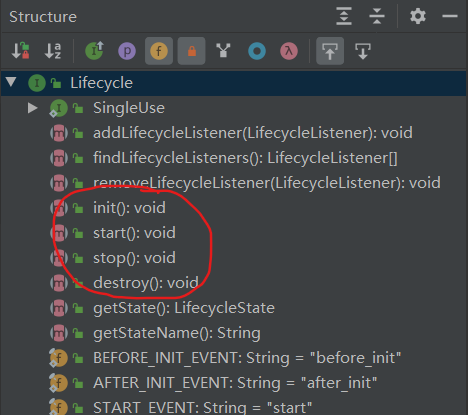Select the start() method
The height and width of the screenshot is (415, 468).
coord(134,233)
